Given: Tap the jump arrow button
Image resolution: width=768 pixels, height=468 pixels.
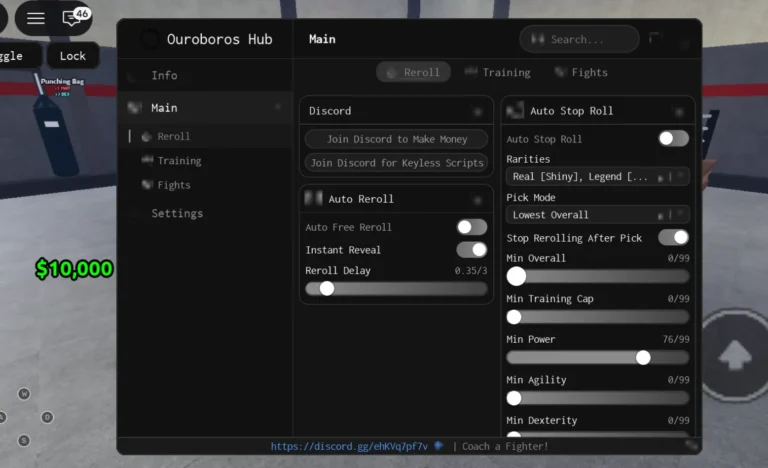Looking at the screenshot, I should point(735,354).
